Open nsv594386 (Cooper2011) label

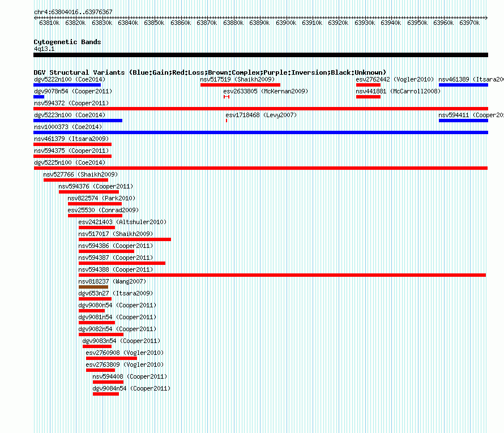tap(116, 246)
